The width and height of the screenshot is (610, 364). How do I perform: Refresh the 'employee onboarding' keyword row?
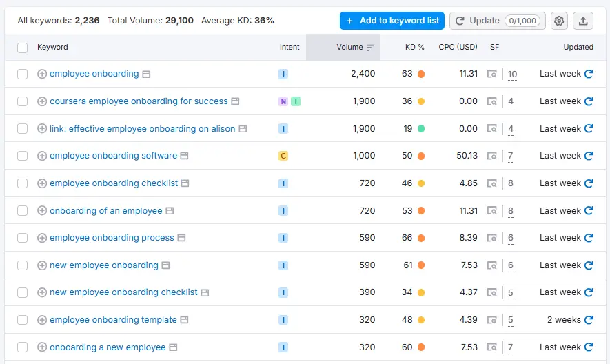589,74
